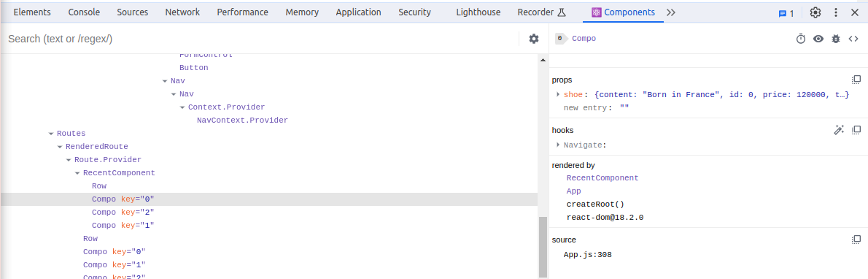Open the Security tab

(414, 12)
